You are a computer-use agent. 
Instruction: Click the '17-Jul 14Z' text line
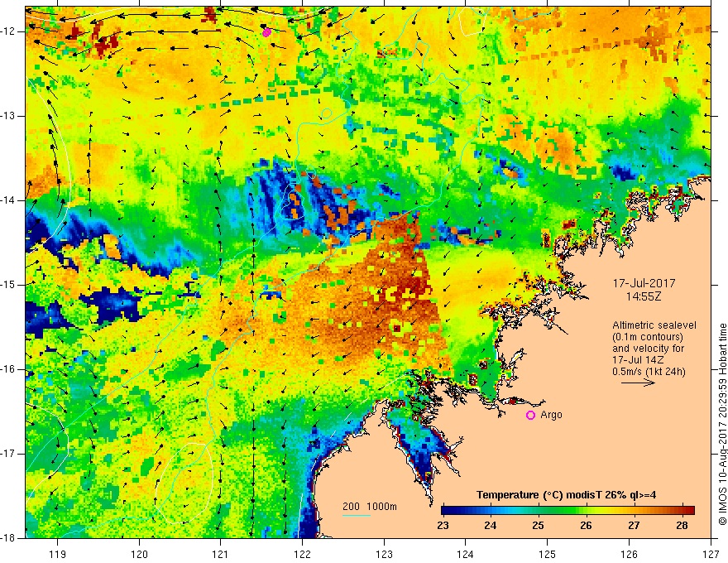[638, 360]
